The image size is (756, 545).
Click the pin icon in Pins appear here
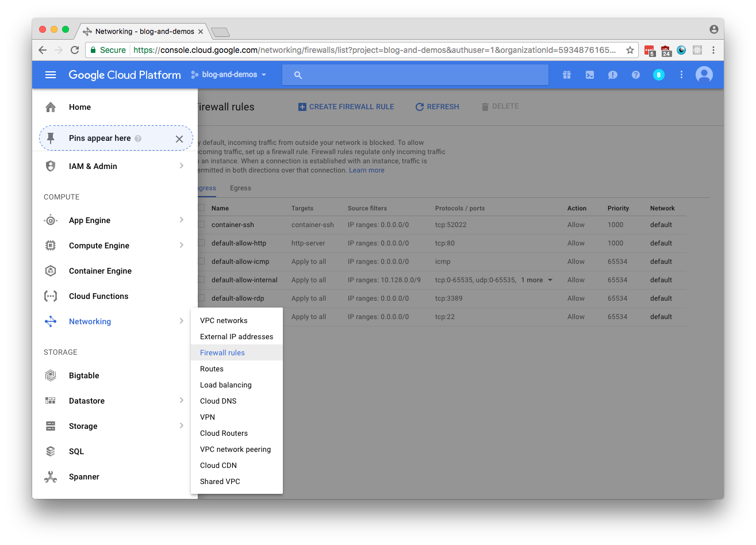tap(51, 138)
